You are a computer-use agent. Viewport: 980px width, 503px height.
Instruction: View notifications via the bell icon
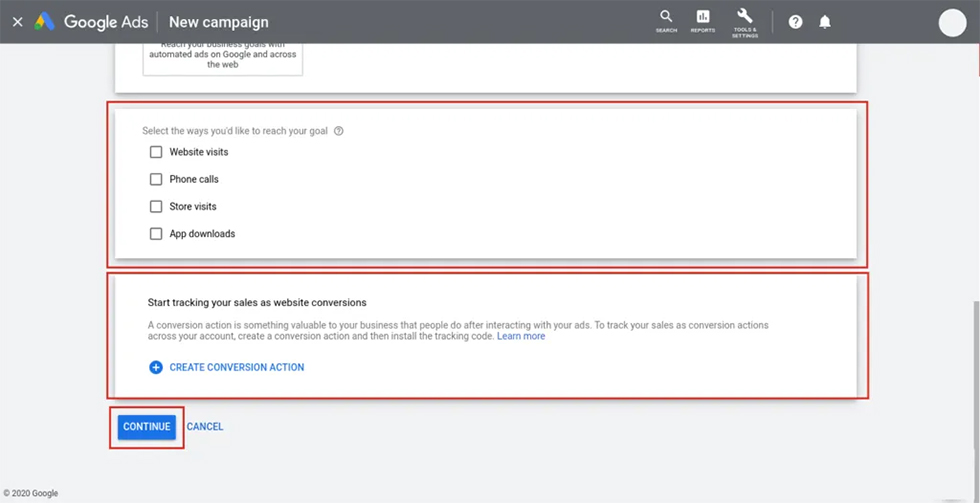coord(825,22)
